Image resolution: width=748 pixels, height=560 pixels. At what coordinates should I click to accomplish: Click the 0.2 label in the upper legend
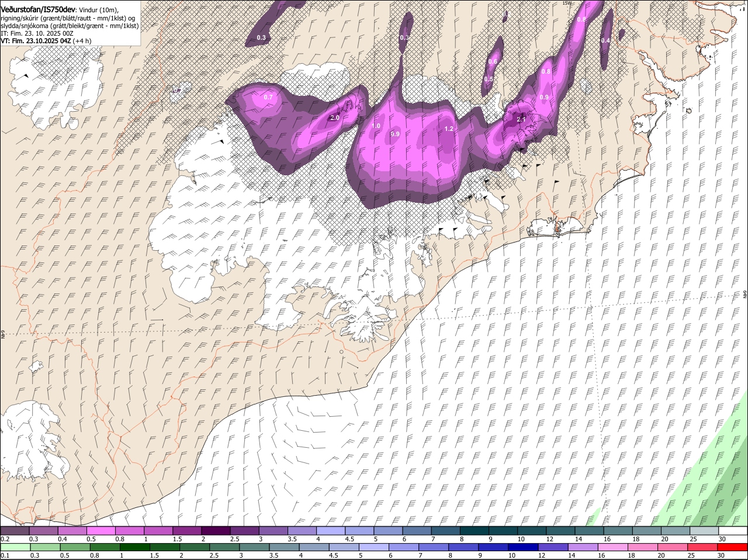tap(5, 539)
